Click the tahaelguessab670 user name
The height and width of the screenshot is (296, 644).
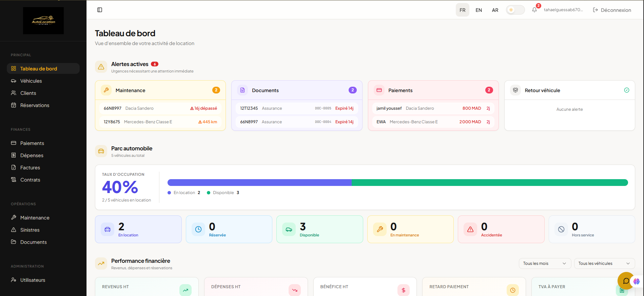[x=563, y=10]
